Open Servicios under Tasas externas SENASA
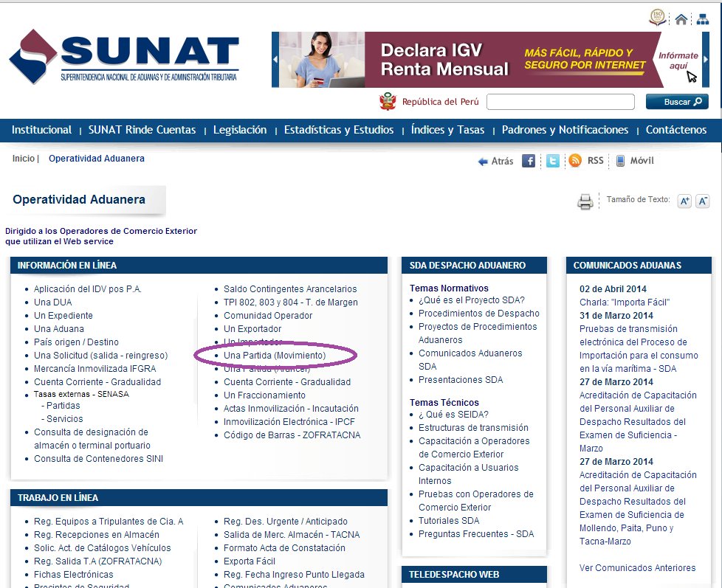The image size is (722, 588). click(64, 419)
